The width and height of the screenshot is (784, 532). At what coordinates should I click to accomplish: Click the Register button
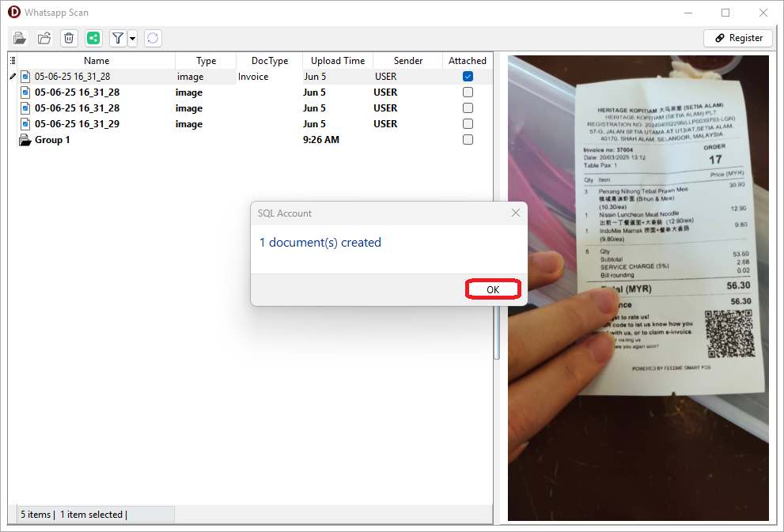(738, 38)
